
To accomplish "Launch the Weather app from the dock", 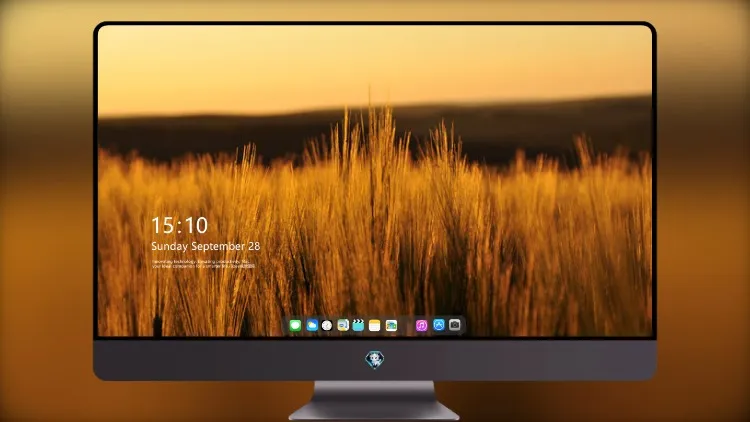I will tap(312, 325).
